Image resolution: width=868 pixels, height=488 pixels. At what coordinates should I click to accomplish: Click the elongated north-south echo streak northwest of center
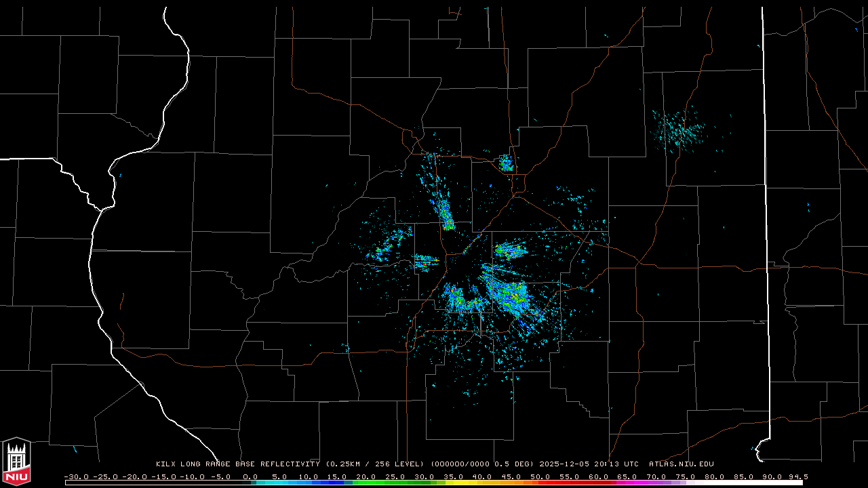[445, 212]
